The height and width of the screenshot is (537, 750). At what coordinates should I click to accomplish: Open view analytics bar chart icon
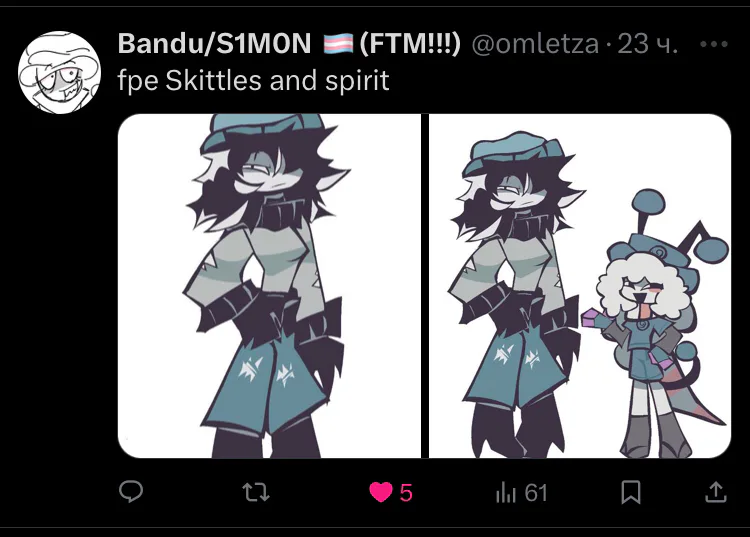pos(506,493)
